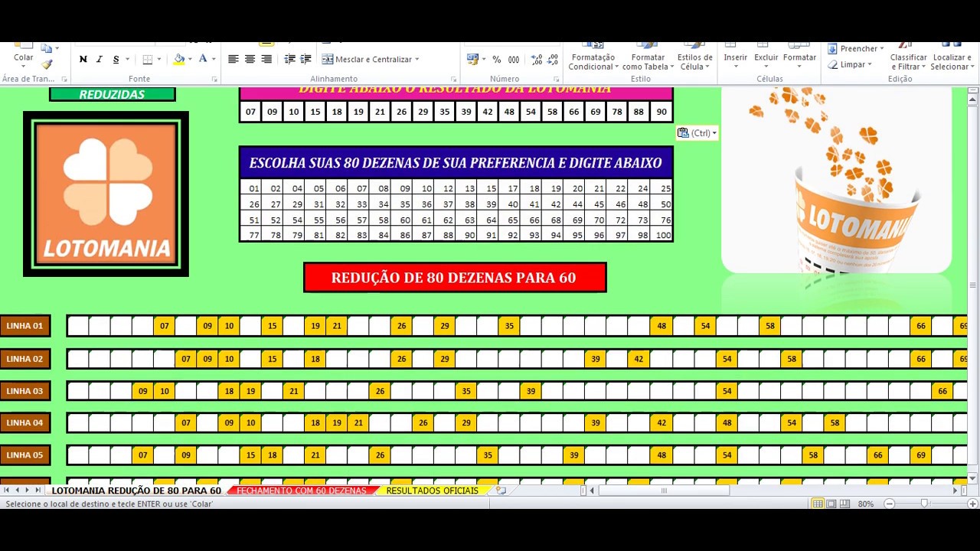Switch to FECHAMENTO COM 60 DEZENAS tab

pyautogui.click(x=301, y=491)
